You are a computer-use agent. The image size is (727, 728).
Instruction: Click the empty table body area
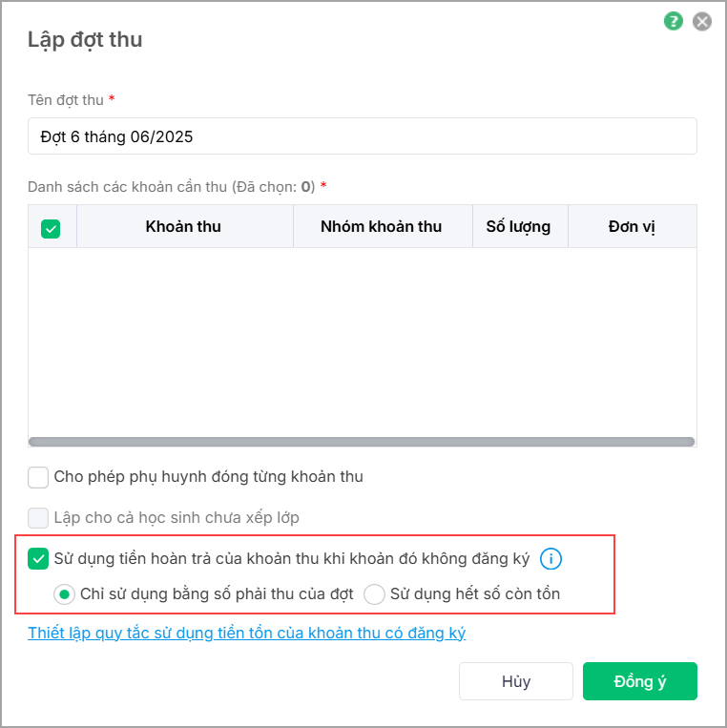[x=361, y=342]
